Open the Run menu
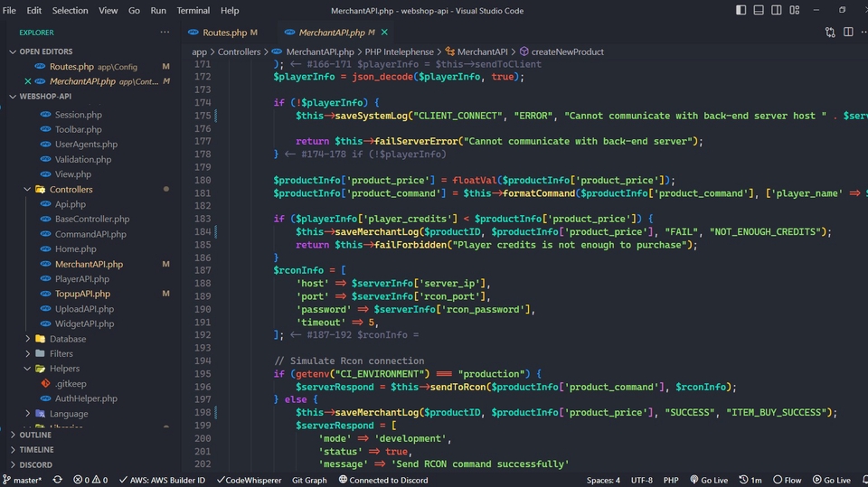868x487 pixels. 158,10
